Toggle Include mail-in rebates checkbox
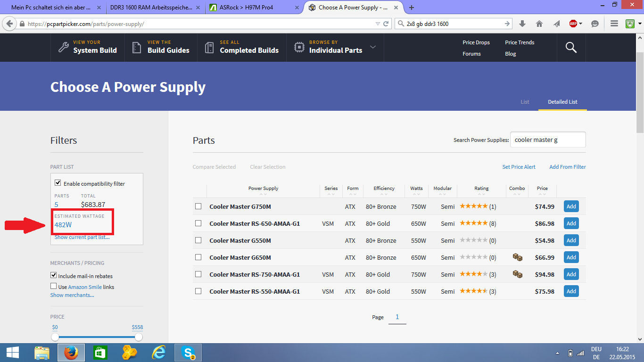The image size is (644, 362). pyautogui.click(x=54, y=275)
